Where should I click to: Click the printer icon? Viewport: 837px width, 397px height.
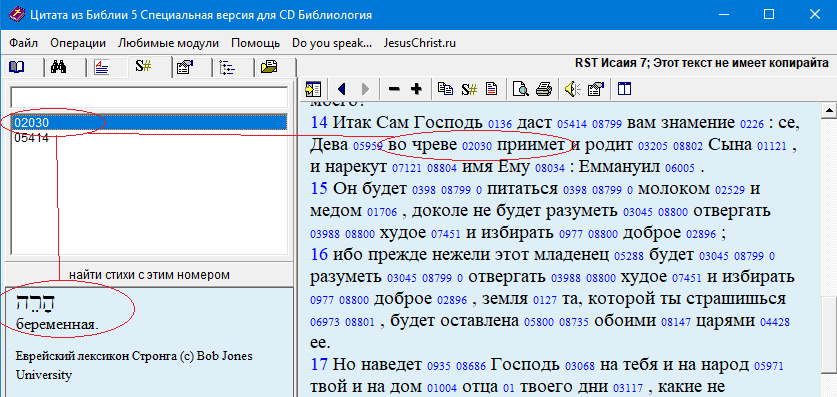[x=543, y=89]
